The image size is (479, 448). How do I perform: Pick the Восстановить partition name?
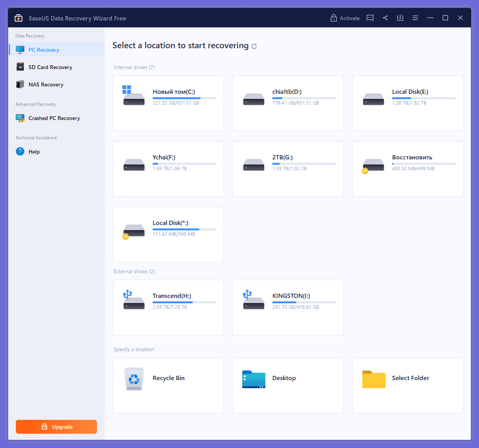412,157
